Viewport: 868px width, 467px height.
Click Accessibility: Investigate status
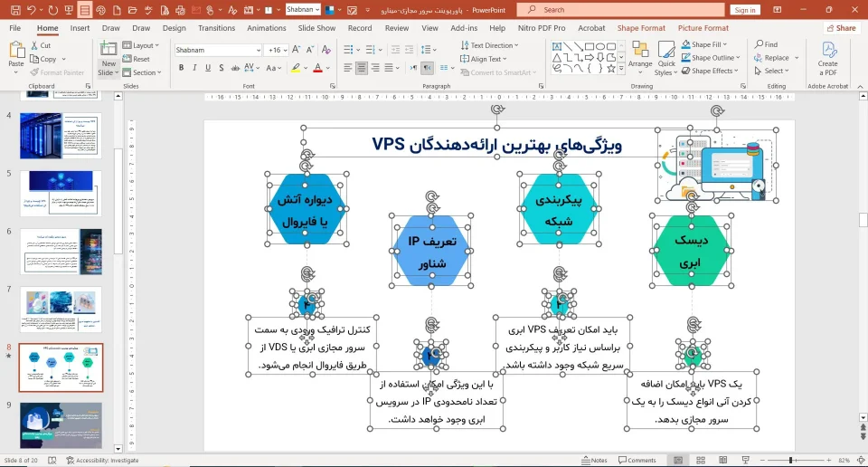pyautogui.click(x=102, y=461)
